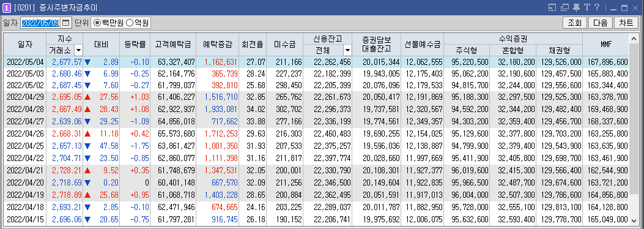Select the 2022/04/21 date cell
Image resolution: width=644 pixels, height=229 pixels.
[x=25, y=171]
